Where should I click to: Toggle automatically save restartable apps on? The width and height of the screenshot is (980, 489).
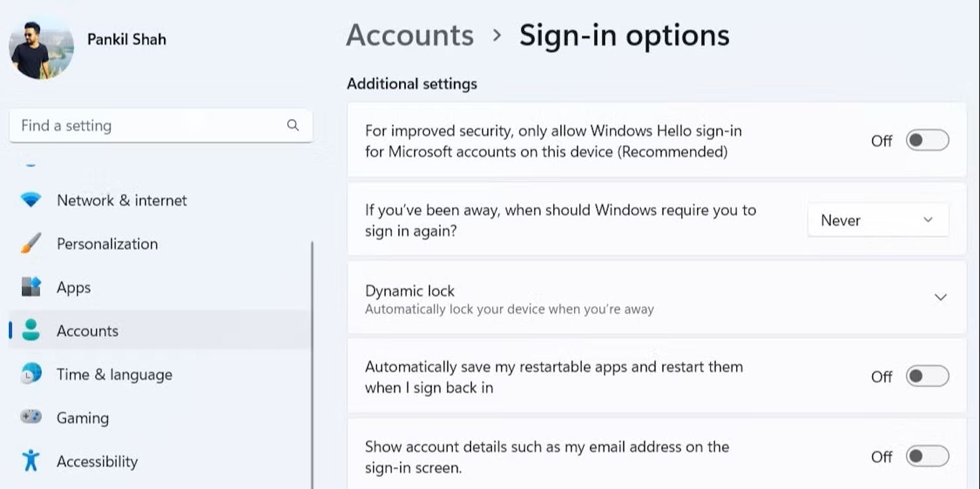(927, 377)
